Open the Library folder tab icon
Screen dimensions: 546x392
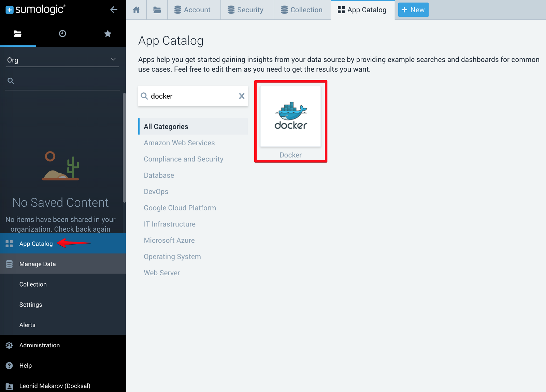(157, 10)
